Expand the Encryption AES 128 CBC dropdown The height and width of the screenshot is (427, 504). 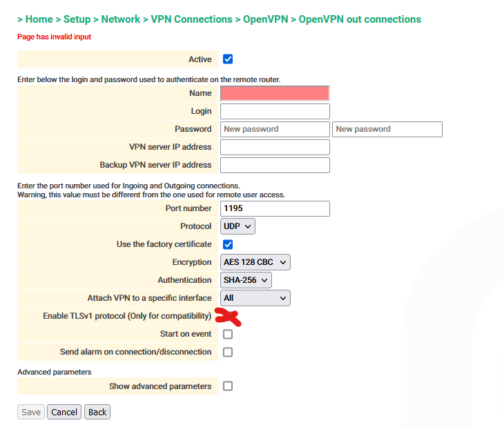(255, 262)
